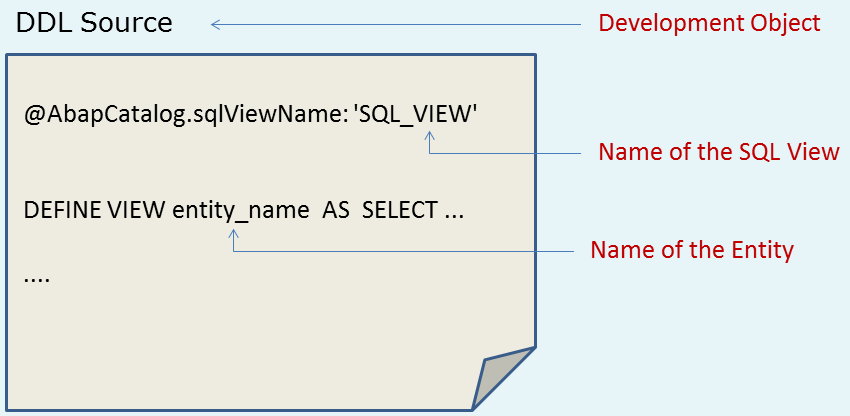Click the up arrowhead below 'SQL_VIEW'

click(431, 142)
